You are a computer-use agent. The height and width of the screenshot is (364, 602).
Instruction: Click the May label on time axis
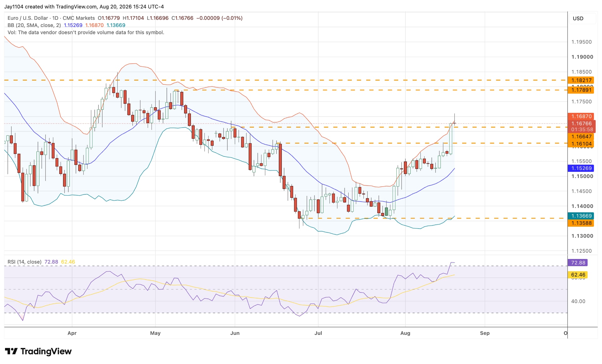coord(155,333)
